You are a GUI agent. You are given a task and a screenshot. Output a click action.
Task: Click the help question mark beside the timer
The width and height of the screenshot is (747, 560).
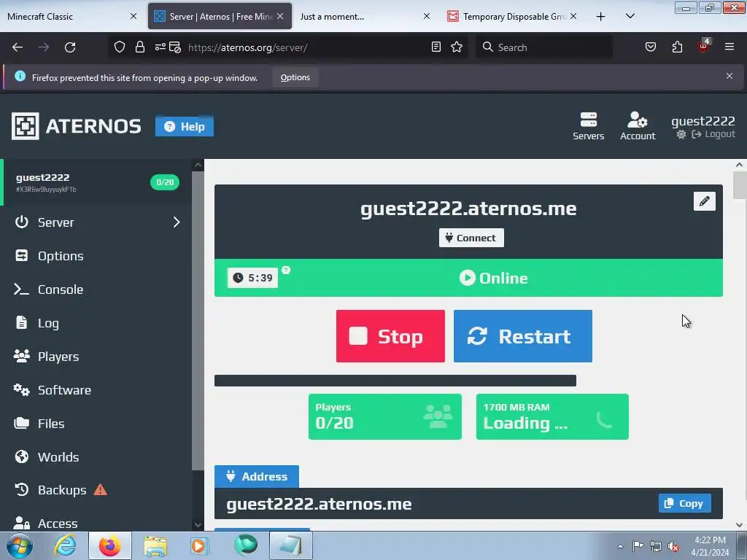(286, 270)
